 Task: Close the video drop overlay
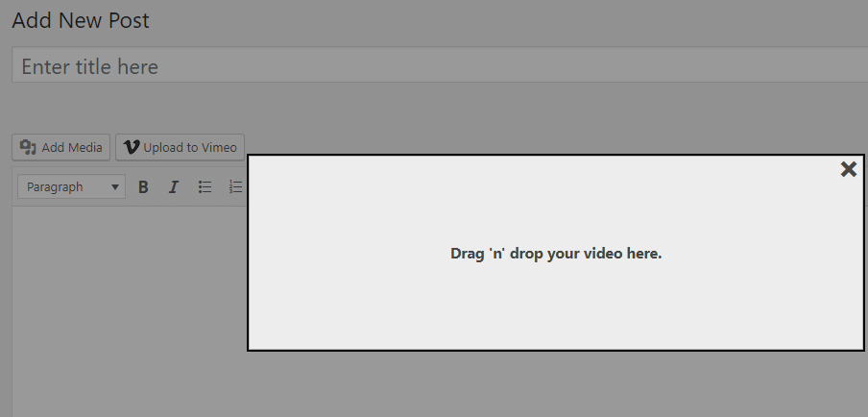pos(848,169)
